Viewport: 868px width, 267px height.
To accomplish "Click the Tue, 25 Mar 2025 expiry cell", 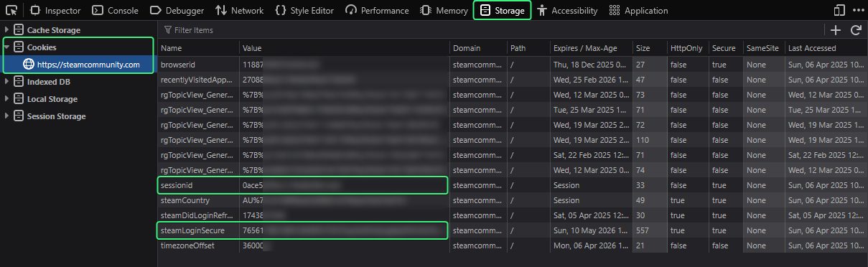I will 591,110.
